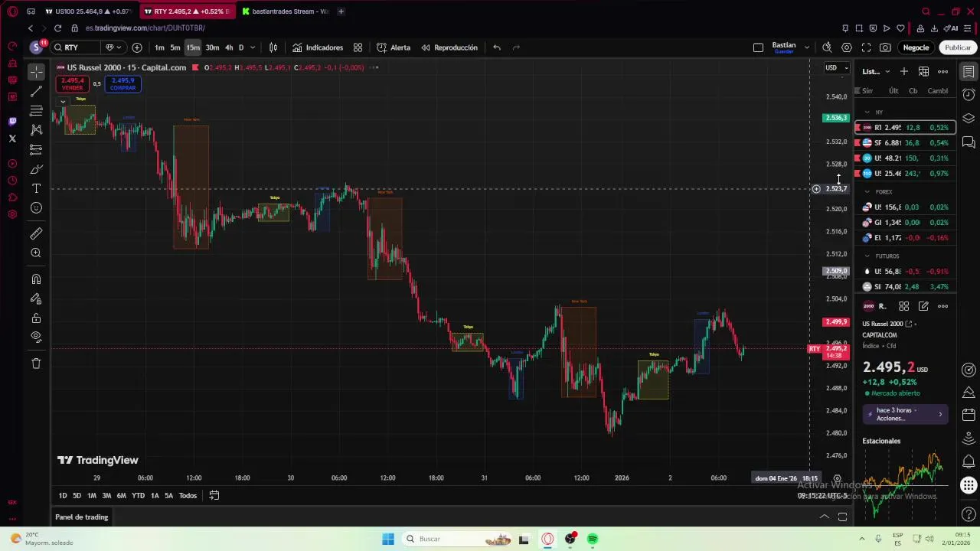Image resolution: width=980 pixels, height=551 pixels.
Task: Create an Alerta
Action: pos(394,47)
